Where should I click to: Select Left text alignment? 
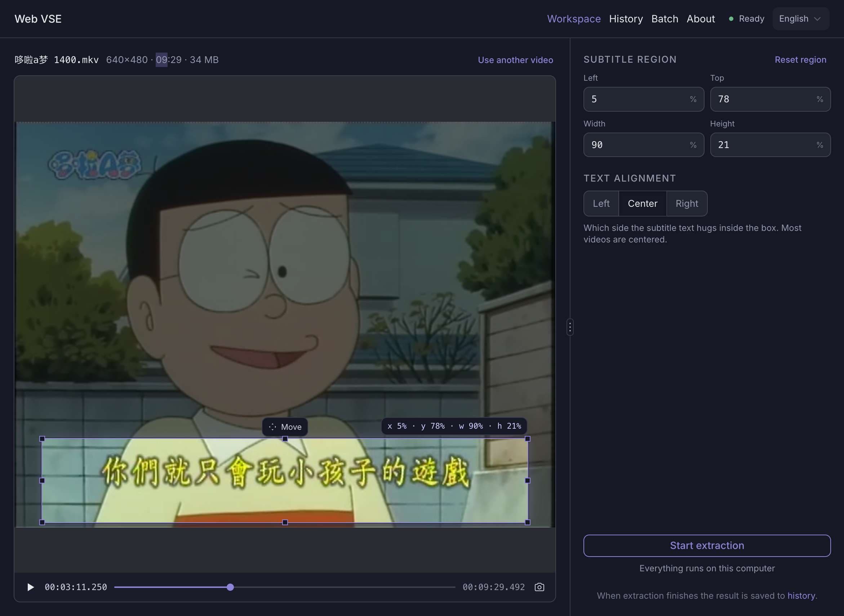pyautogui.click(x=601, y=204)
